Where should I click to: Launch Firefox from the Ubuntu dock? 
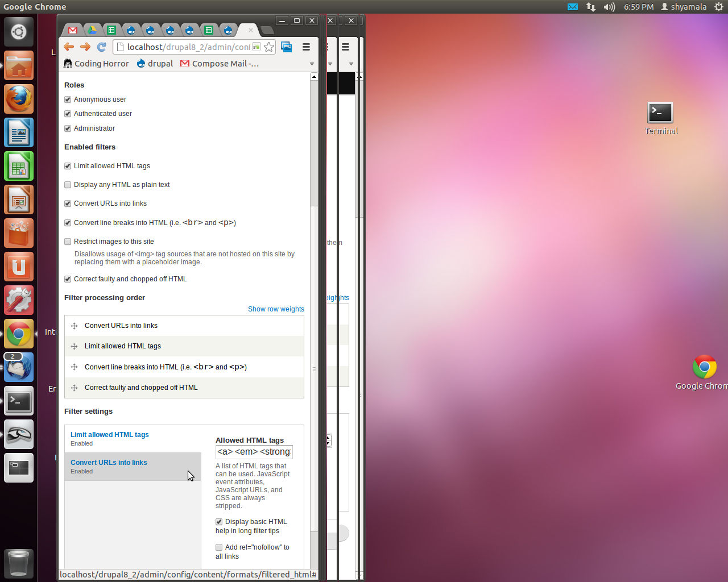pos(19,99)
